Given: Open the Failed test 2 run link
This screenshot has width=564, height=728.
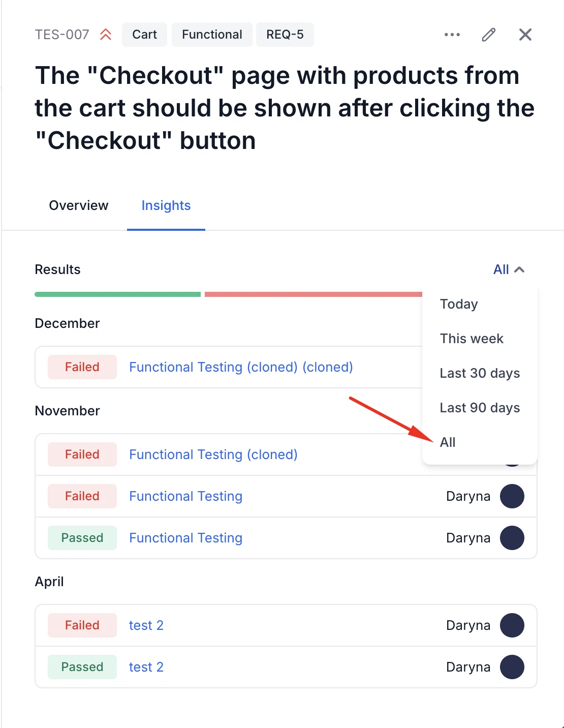Looking at the screenshot, I should click(146, 625).
